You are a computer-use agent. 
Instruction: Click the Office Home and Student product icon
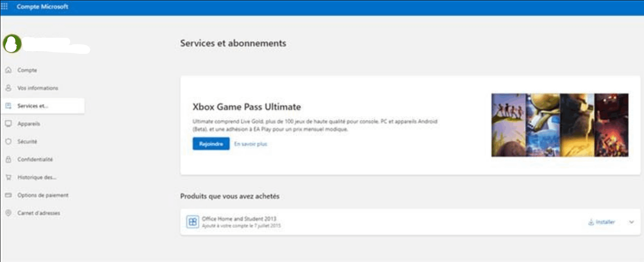(192, 222)
